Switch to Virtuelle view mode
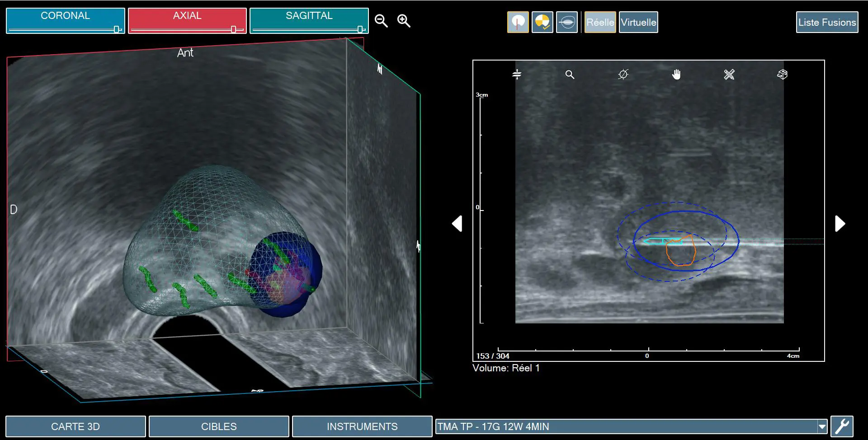 (x=638, y=22)
